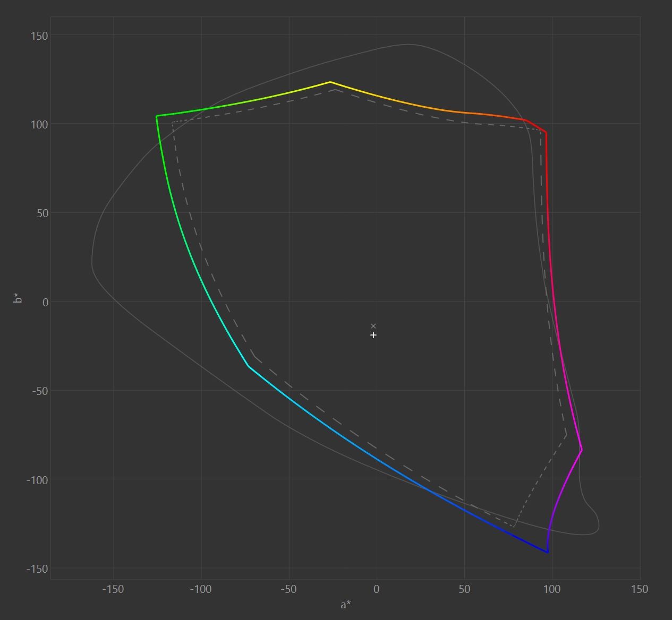Image resolution: width=672 pixels, height=620 pixels.
Task: Click the '-150' label on the b* axis
Action: point(37,569)
